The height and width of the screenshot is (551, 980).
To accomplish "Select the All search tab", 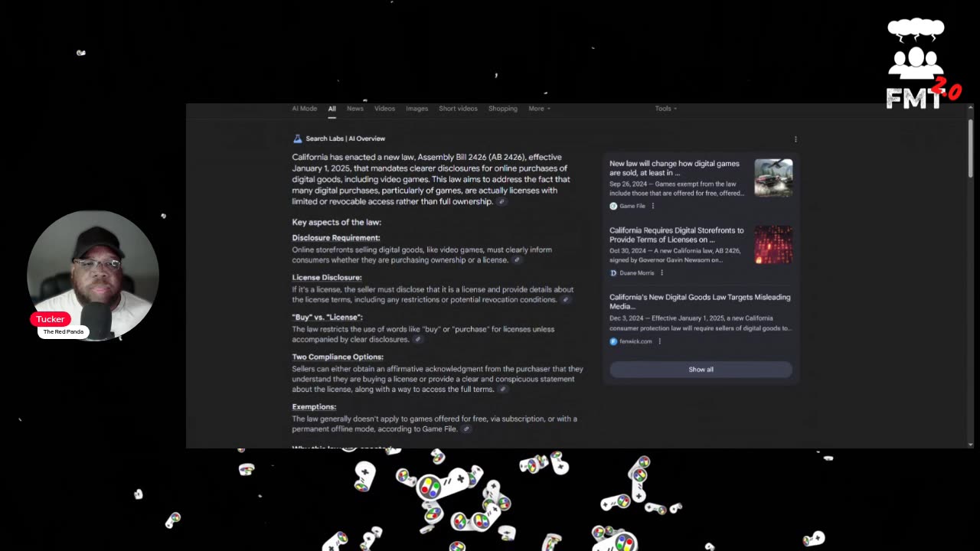I will click(x=332, y=109).
